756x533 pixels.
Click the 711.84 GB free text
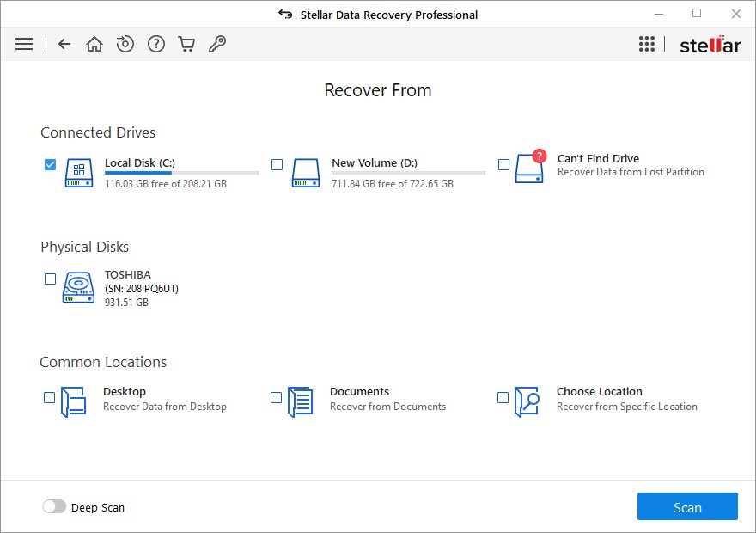click(393, 184)
